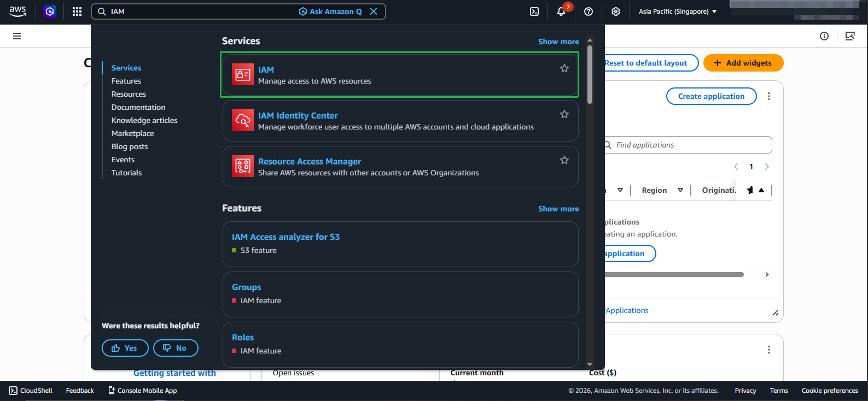Select Knowledge articles filter
The height and width of the screenshot is (401, 868).
click(144, 120)
